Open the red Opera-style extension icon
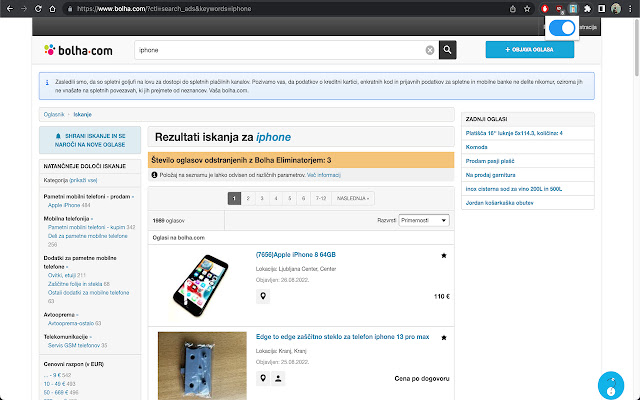The width and height of the screenshot is (640, 400). point(544,9)
